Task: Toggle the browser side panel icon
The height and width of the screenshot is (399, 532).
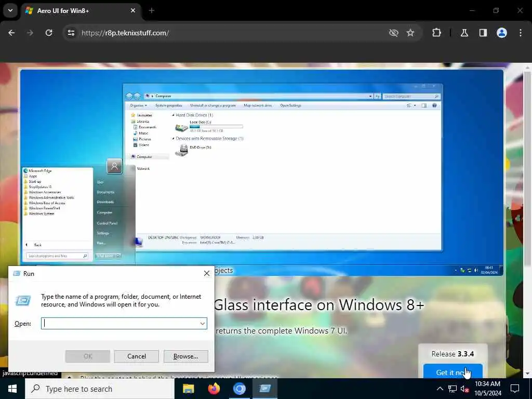Action: point(483,33)
